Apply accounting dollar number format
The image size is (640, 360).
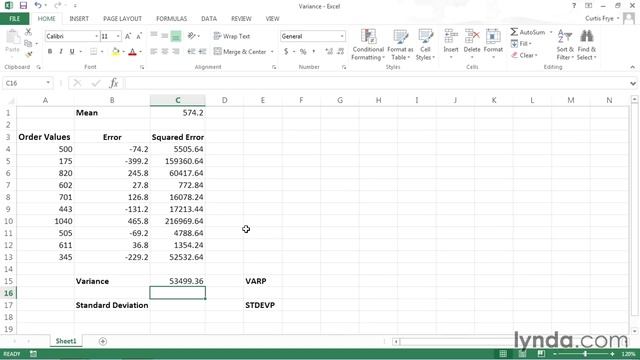[286, 51]
